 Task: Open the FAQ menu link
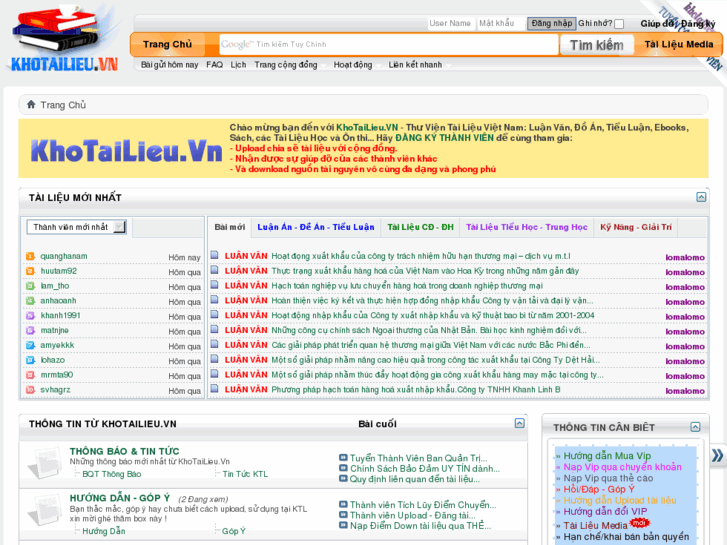(x=214, y=65)
